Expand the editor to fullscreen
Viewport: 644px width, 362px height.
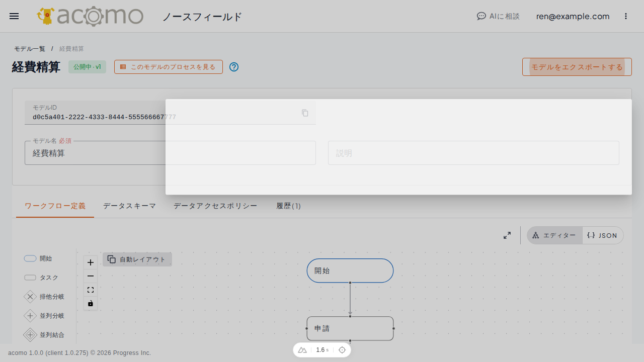[x=507, y=235]
